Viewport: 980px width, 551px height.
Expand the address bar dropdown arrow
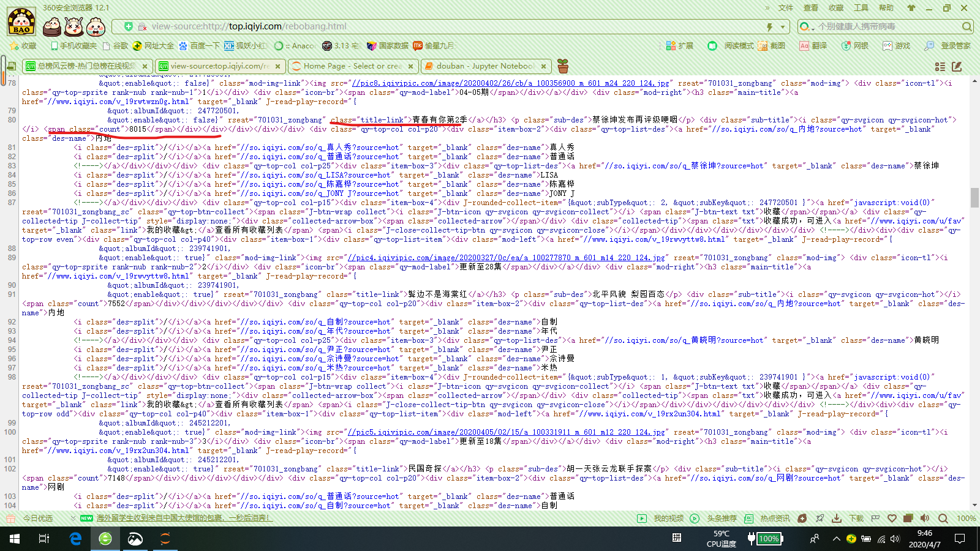(x=783, y=27)
